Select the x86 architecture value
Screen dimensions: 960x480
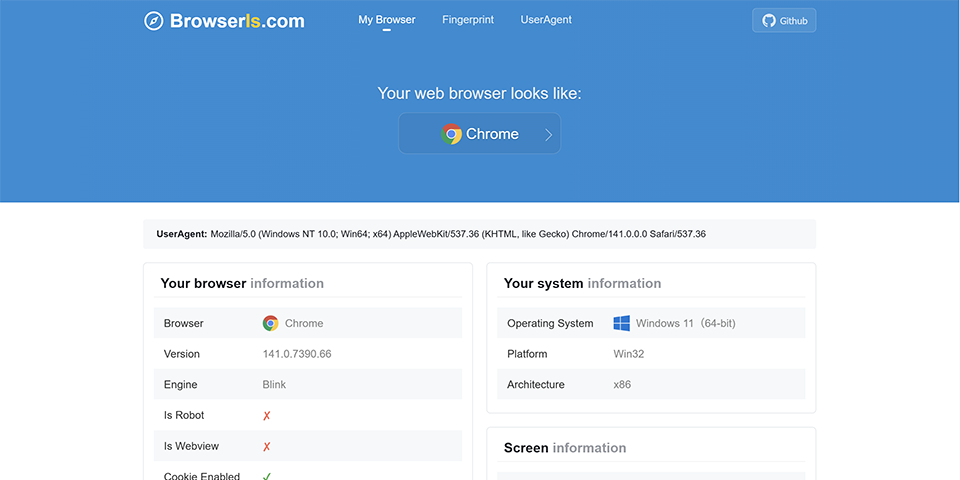[x=622, y=385]
